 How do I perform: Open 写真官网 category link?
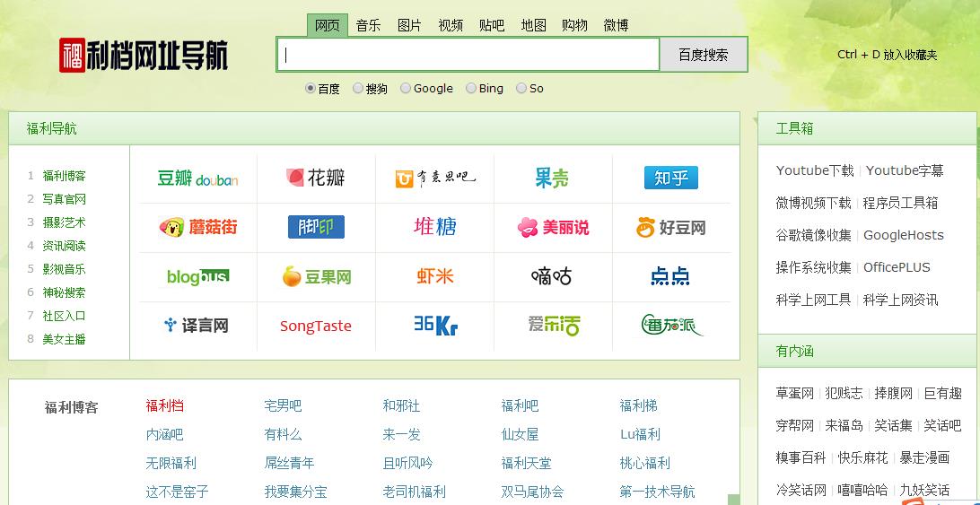pyautogui.click(x=64, y=199)
